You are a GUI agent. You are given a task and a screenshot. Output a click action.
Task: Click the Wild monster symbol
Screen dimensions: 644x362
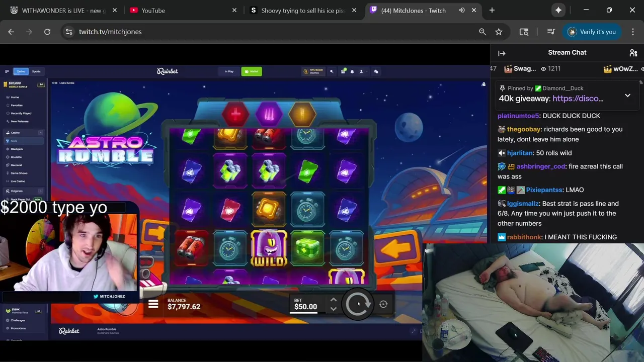pyautogui.click(x=269, y=248)
